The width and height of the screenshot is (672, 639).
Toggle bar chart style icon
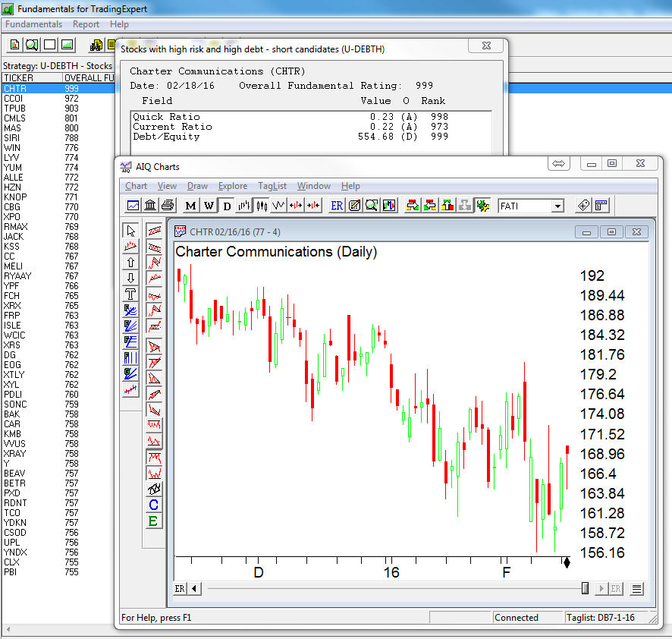click(244, 206)
